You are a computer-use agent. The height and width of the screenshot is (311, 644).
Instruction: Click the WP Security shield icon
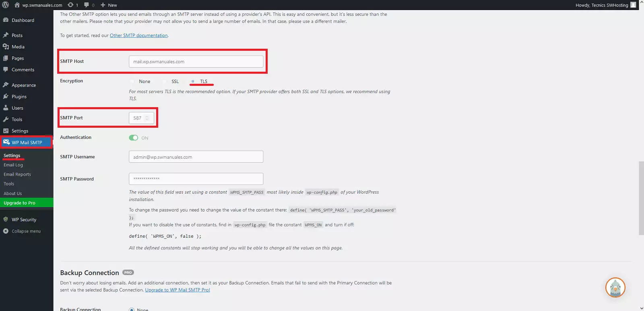pyautogui.click(x=6, y=220)
